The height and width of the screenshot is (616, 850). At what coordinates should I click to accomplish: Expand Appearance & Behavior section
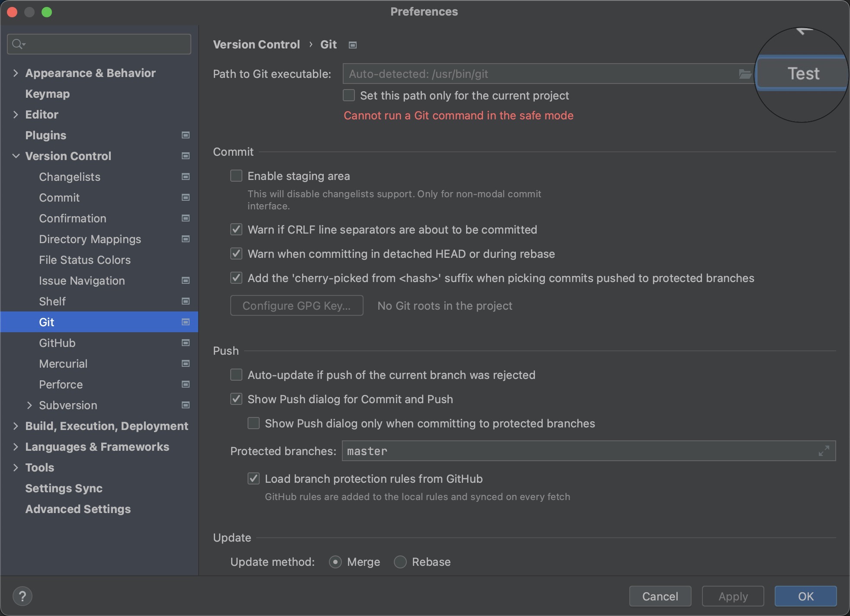(16, 73)
